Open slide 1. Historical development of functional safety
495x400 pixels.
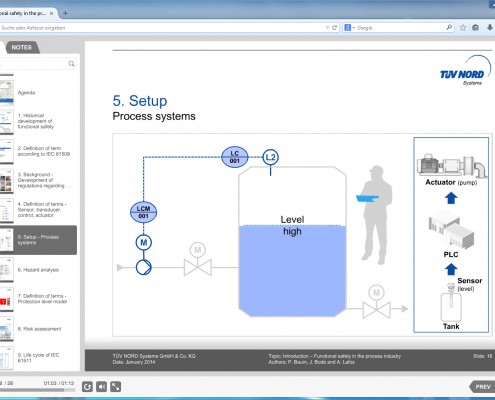pos(38,121)
